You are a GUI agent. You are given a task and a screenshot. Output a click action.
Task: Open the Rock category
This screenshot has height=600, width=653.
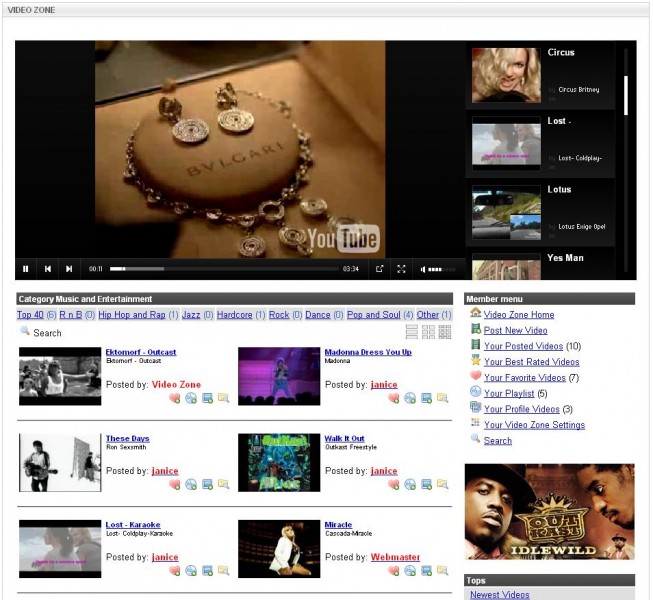279,315
